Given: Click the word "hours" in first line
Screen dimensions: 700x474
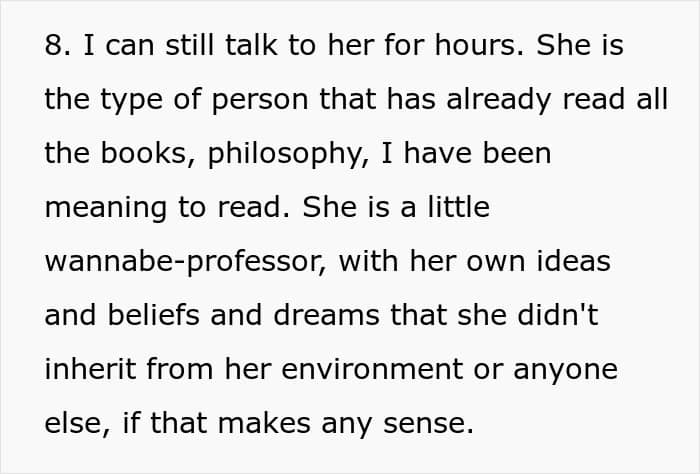Looking at the screenshot, I should point(475,45).
